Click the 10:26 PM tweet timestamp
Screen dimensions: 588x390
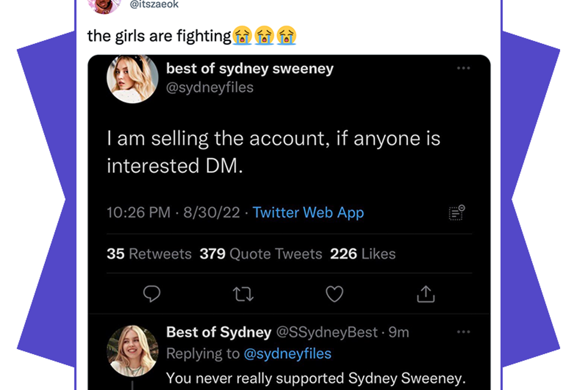click(x=138, y=212)
